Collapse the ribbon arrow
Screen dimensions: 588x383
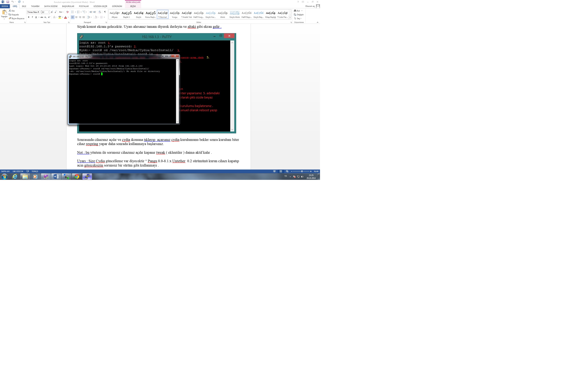click(x=317, y=22)
